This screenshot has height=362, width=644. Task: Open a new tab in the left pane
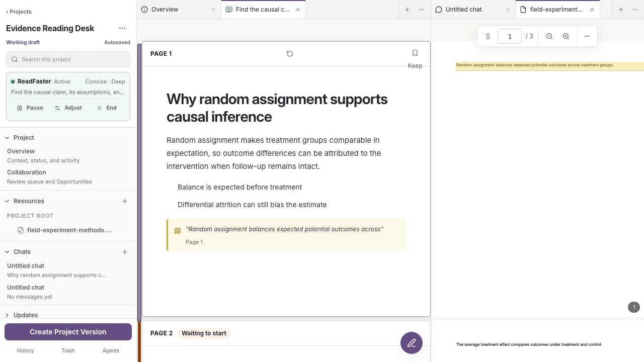(x=407, y=10)
